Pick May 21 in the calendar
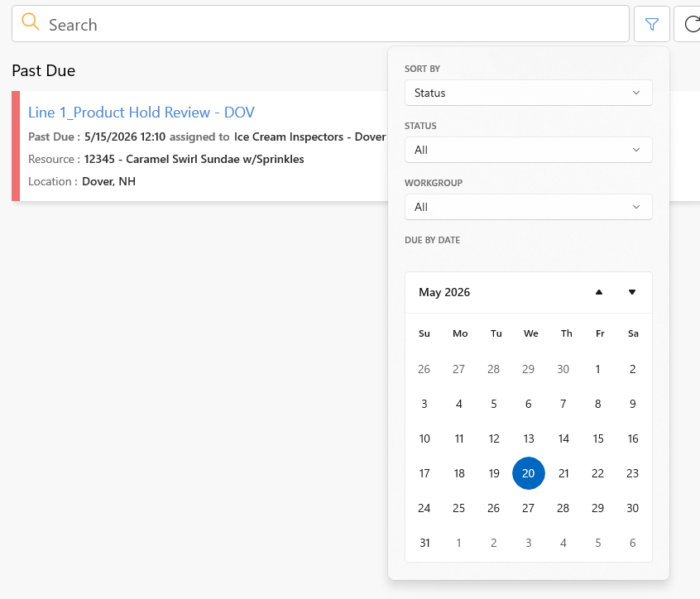The width and height of the screenshot is (700, 599). 563,473
